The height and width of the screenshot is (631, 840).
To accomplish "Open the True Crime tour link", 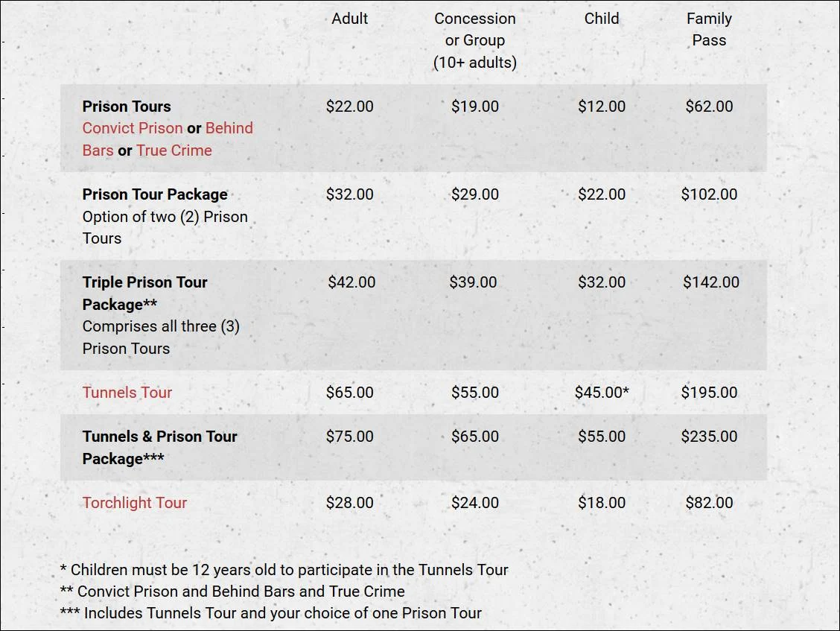I will [174, 150].
